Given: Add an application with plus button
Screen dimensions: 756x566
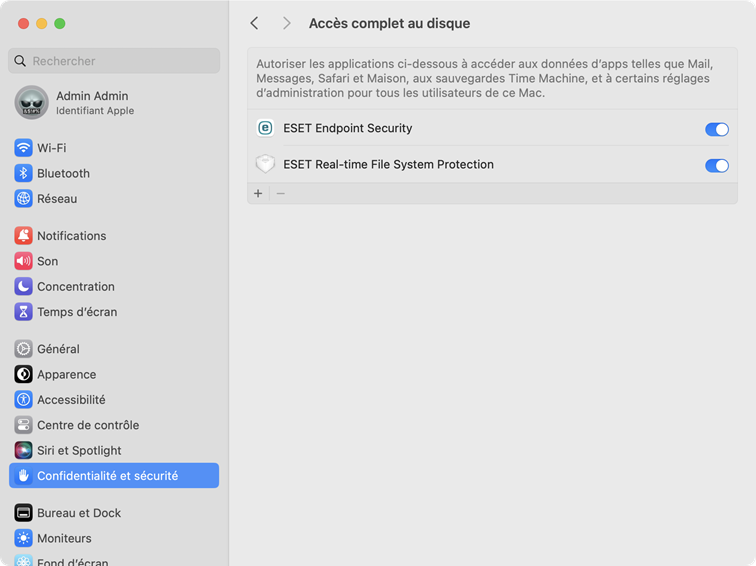Looking at the screenshot, I should click(x=258, y=193).
